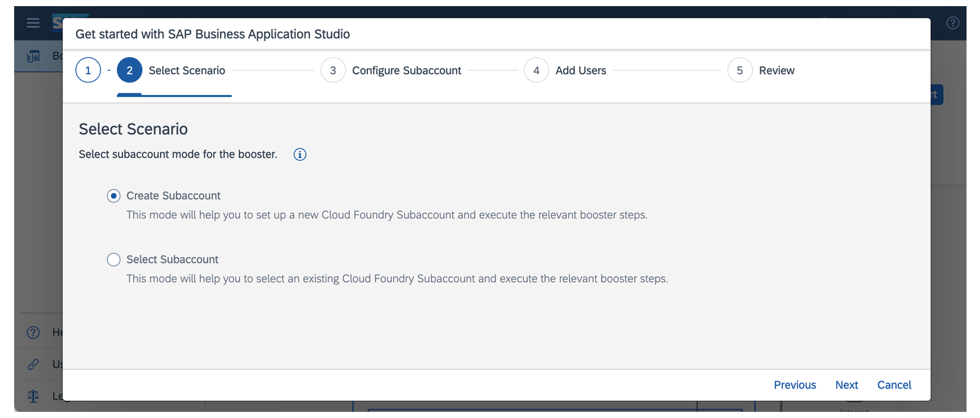Click the Select Subaccount description text

coord(397,279)
